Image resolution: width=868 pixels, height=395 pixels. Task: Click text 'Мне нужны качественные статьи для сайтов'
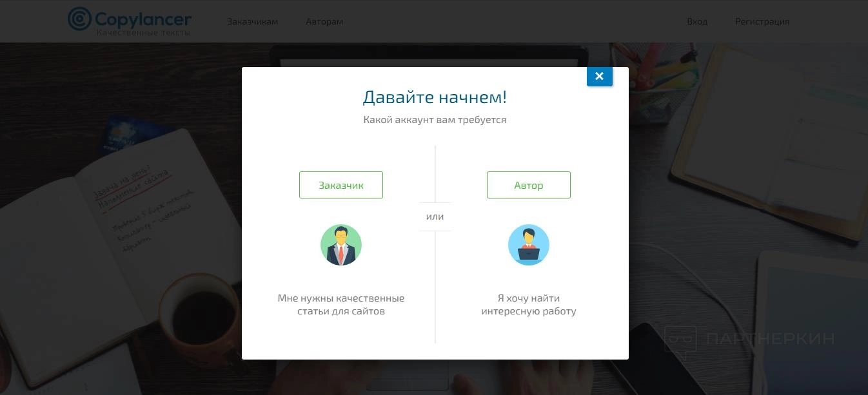tap(341, 305)
